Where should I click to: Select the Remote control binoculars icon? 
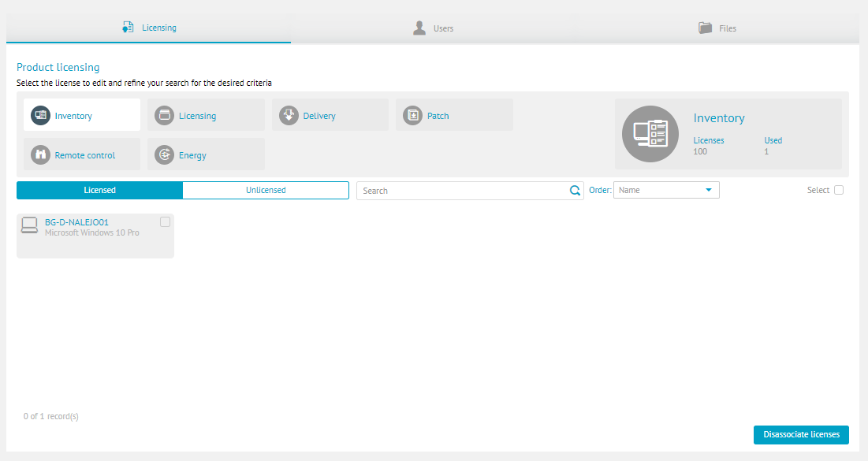coord(40,155)
